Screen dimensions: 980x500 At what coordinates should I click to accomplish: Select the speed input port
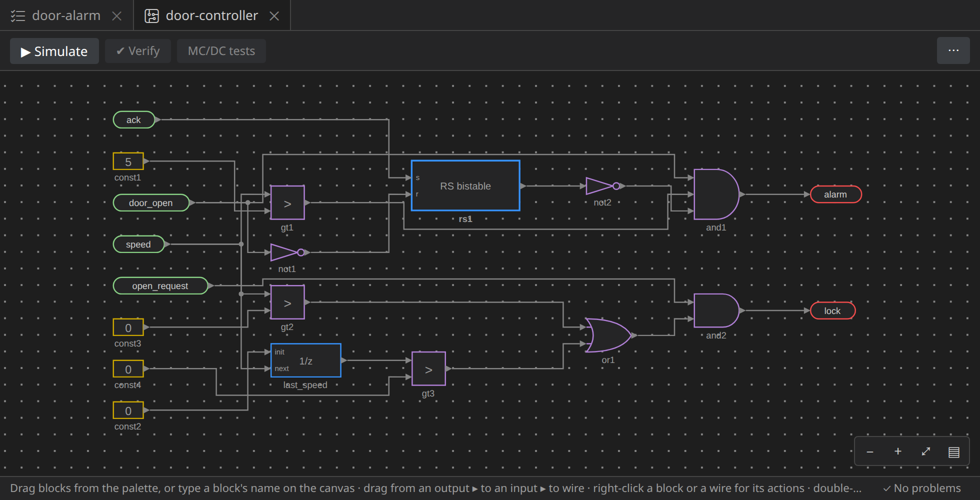138,244
